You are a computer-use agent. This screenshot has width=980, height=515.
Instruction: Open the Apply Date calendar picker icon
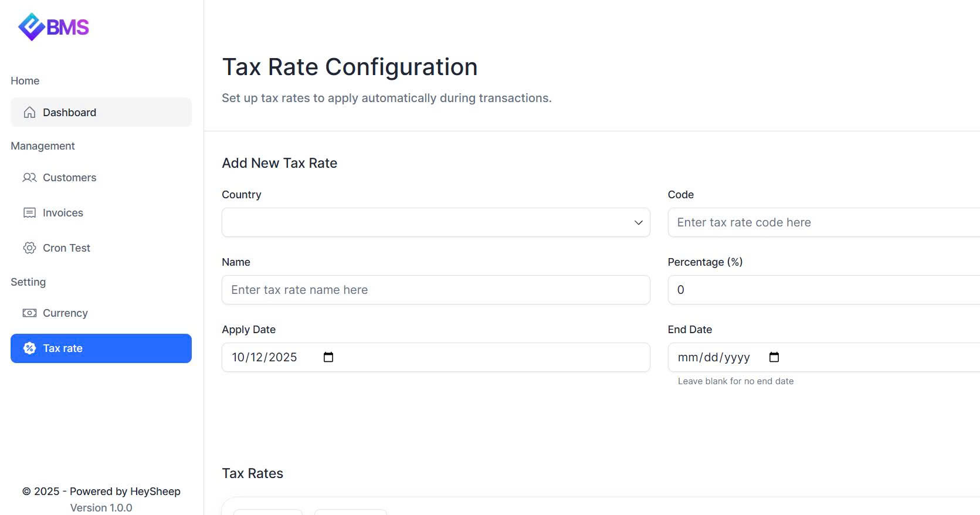pos(328,357)
